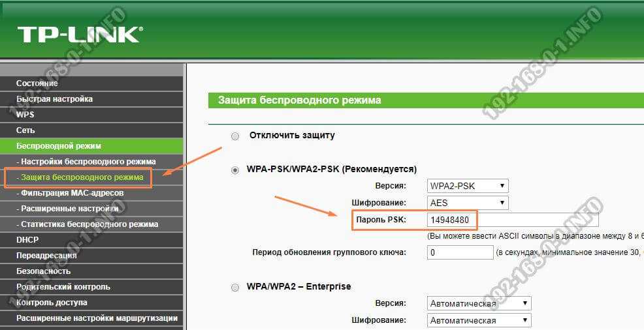Open the Состояние menu item
The image size is (644, 330).
pos(91,83)
